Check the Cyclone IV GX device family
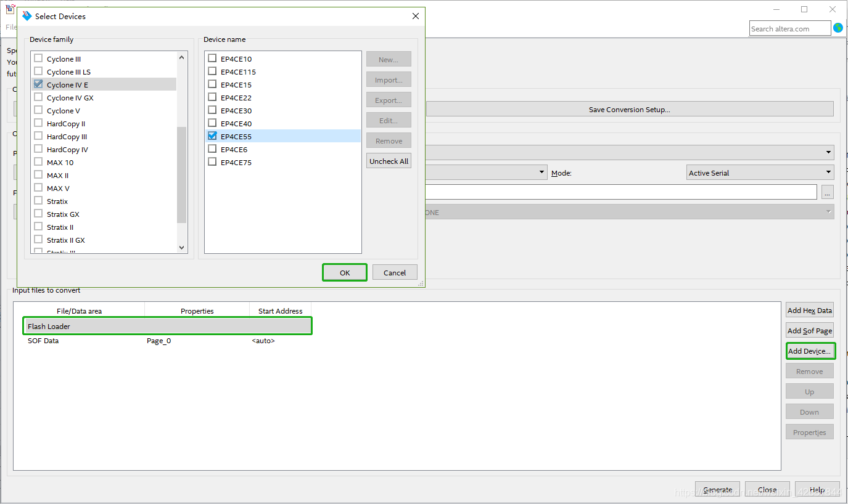This screenshot has width=848, height=504. [x=38, y=97]
